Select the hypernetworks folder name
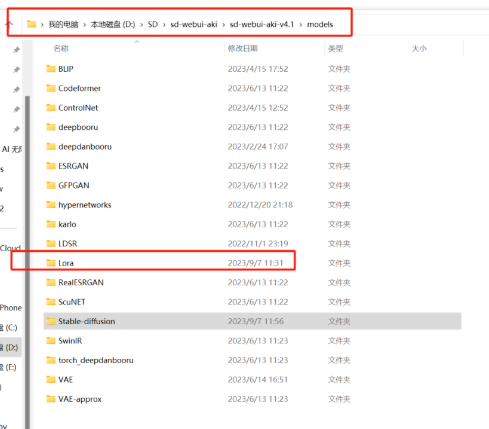489x429 pixels. pos(85,205)
